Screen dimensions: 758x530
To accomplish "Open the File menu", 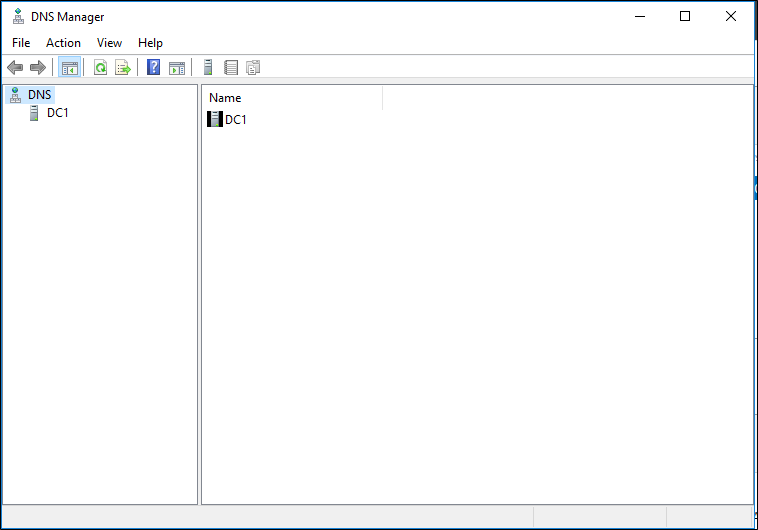I will (x=21, y=43).
